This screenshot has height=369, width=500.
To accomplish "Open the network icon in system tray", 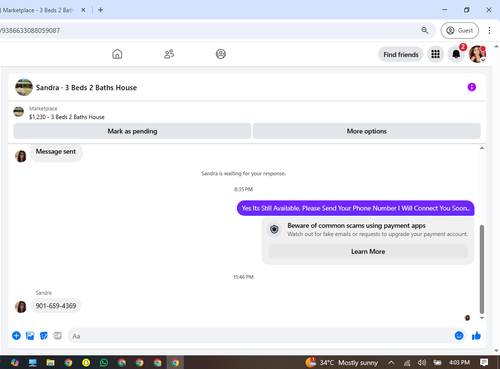I will (x=407, y=363).
